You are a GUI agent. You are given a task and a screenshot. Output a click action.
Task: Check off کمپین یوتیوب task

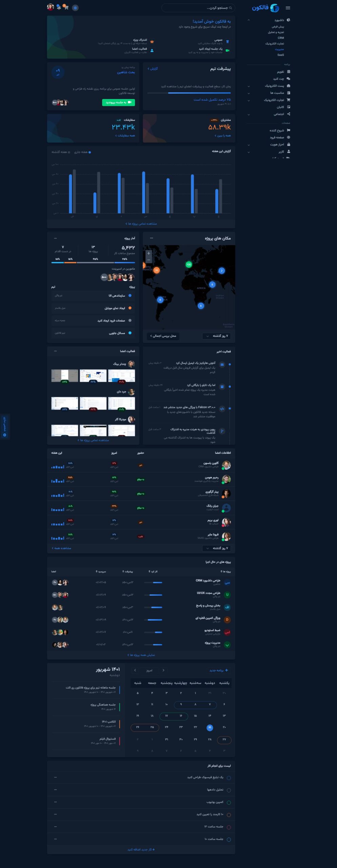pyautogui.click(x=229, y=803)
